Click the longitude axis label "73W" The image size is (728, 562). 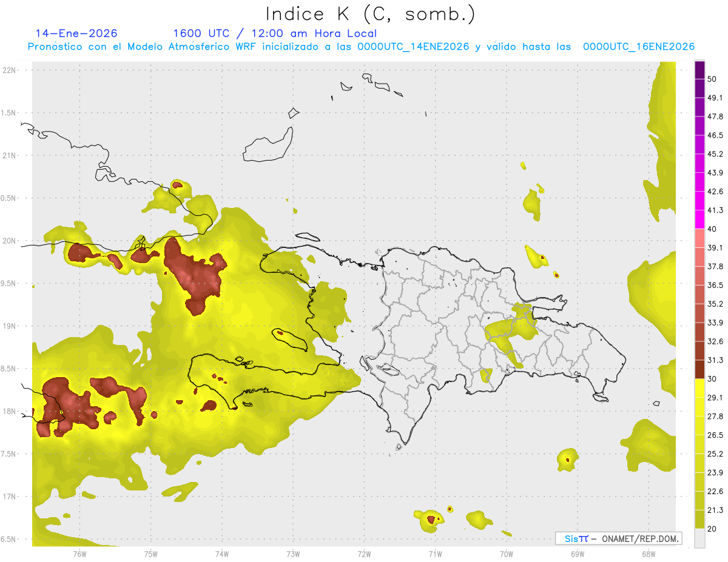293,554
